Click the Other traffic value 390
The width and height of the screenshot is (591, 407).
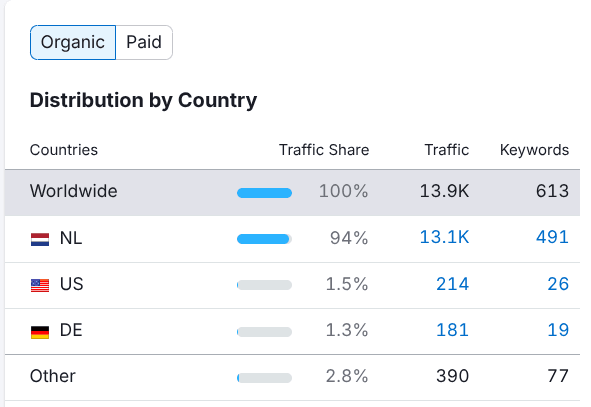(452, 376)
